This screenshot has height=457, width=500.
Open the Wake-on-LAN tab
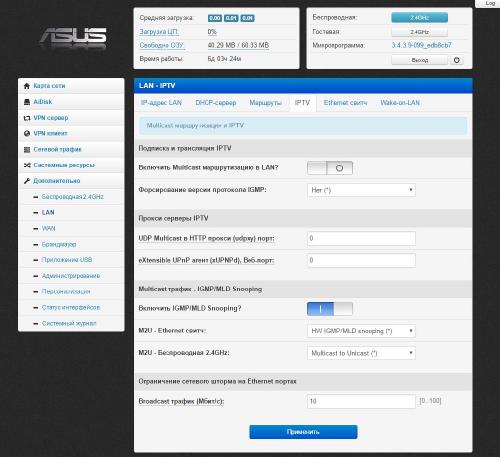pos(400,103)
